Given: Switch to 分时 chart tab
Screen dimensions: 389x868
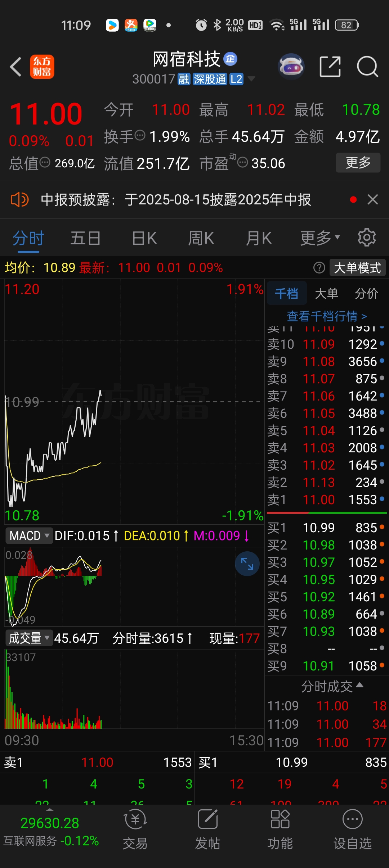Looking at the screenshot, I should pyautogui.click(x=28, y=238).
